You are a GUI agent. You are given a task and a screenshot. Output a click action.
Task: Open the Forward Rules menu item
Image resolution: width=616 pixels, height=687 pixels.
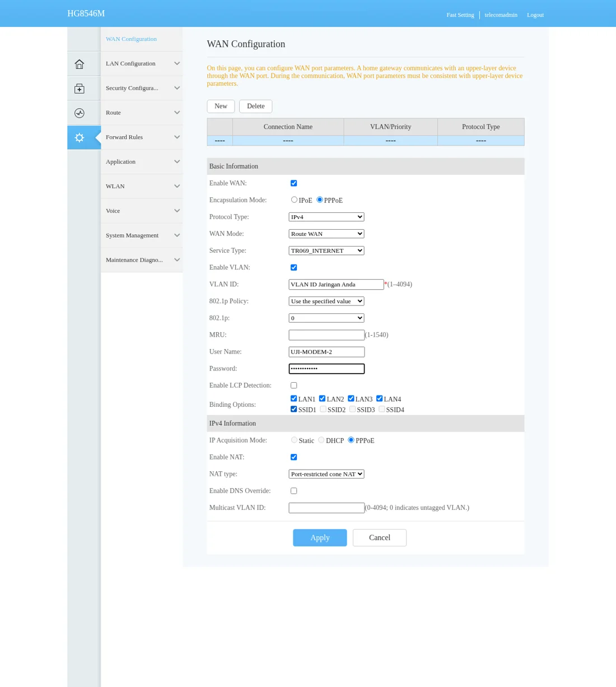[142, 137]
